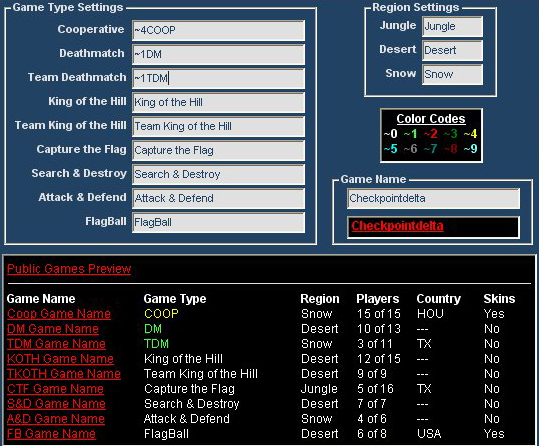The width and height of the screenshot is (539, 446).
Task: Open the Public Games Preview link
Action: point(69,269)
